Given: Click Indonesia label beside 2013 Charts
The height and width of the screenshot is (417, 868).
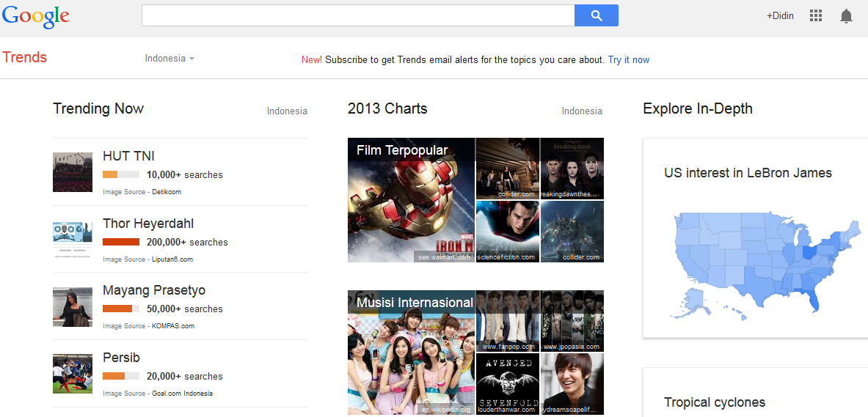Looking at the screenshot, I should [582, 111].
